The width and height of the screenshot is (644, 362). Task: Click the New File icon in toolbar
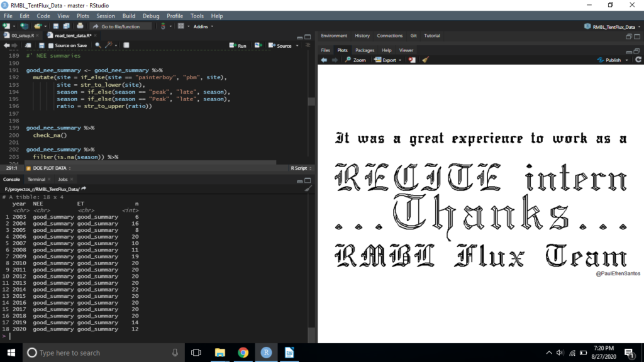(x=6, y=26)
